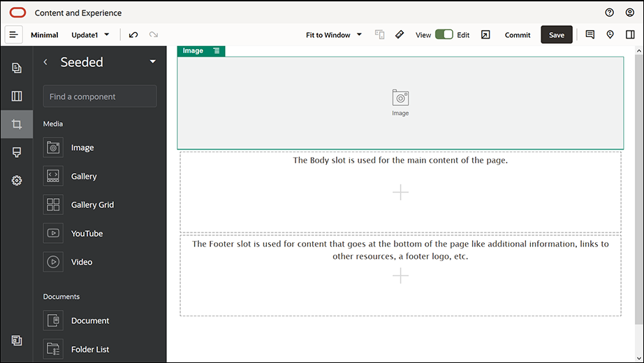The width and height of the screenshot is (644, 363).
Task: Open the settings gear icon in rail
Action: (17, 181)
